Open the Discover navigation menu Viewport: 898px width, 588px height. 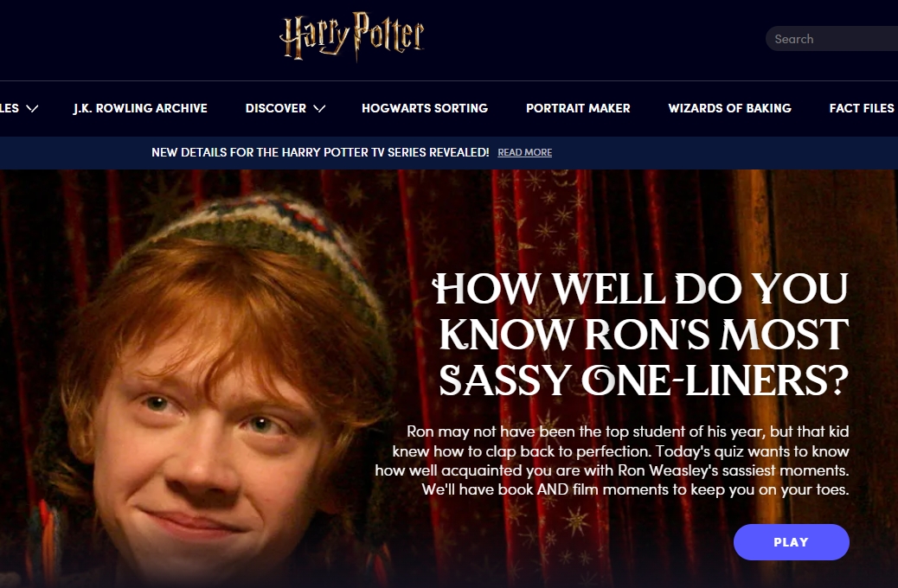[x=276, y=108]
